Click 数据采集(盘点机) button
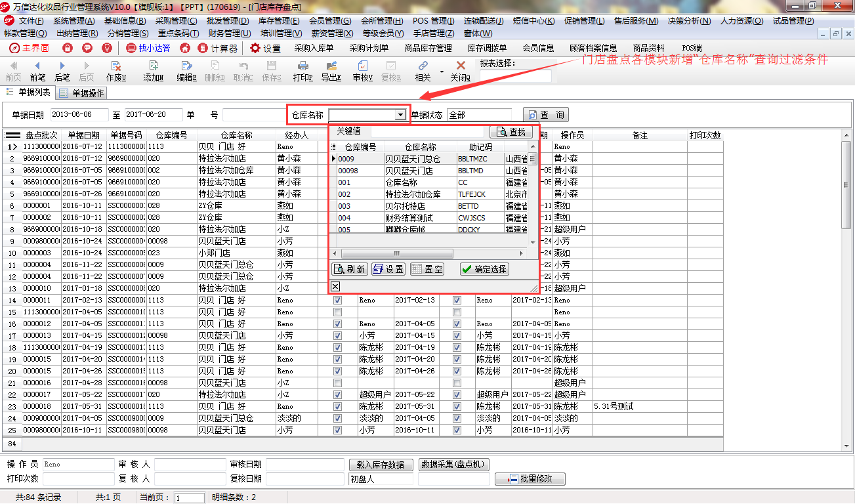 point(453,465)
